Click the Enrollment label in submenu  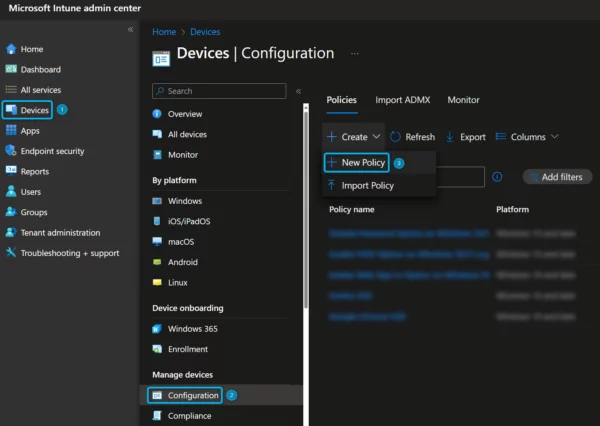click(x=188, y=349)
